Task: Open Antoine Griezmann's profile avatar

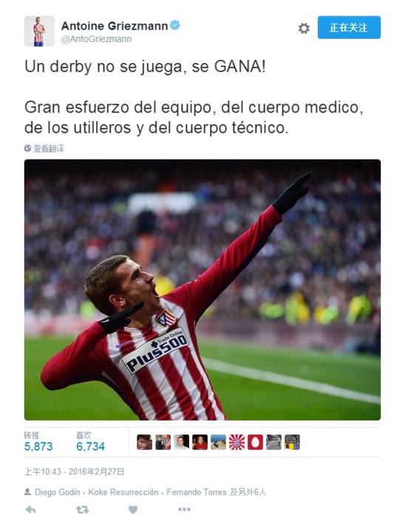Action: click(x=39, y=31)
